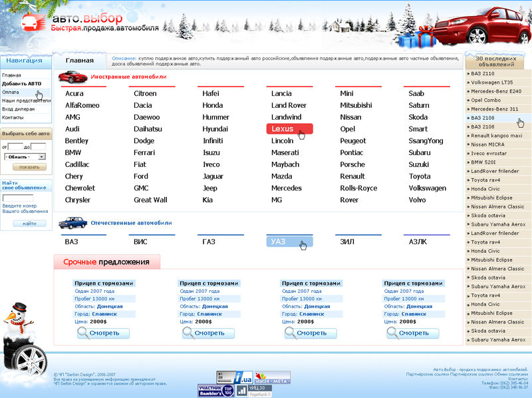Choose the Maybach brand

[285, 164]
